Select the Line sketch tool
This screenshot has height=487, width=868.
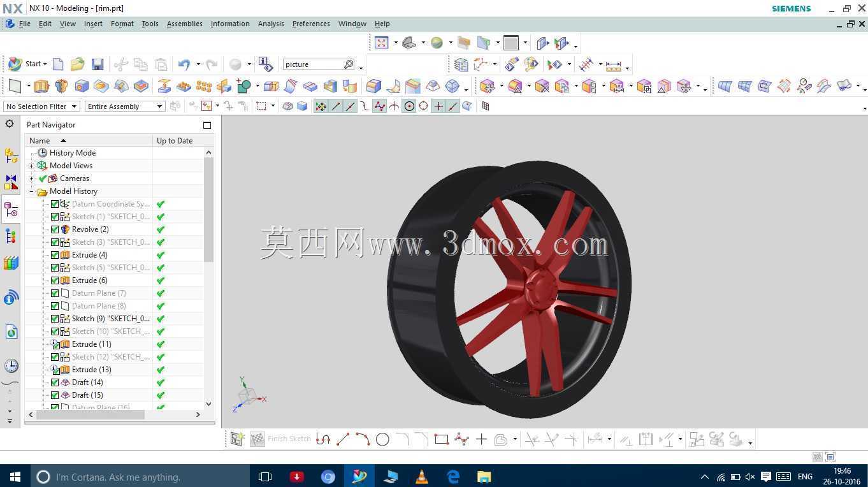coord(343,439)
